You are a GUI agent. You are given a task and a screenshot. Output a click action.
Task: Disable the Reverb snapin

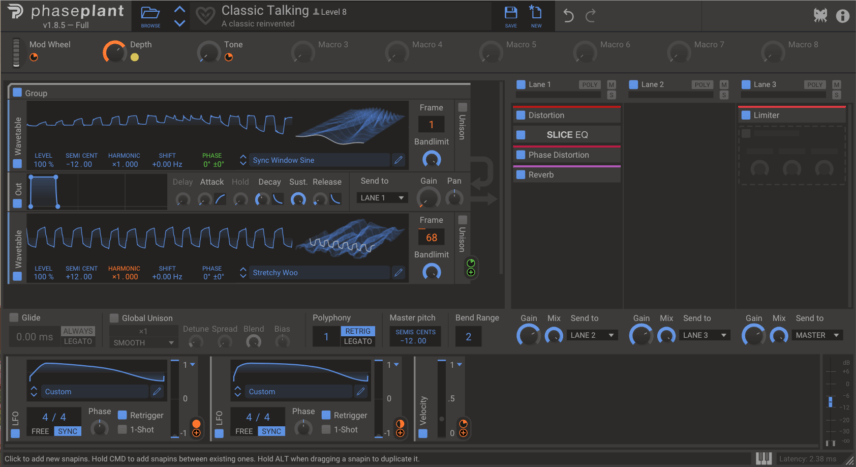[x=520, y=175]
